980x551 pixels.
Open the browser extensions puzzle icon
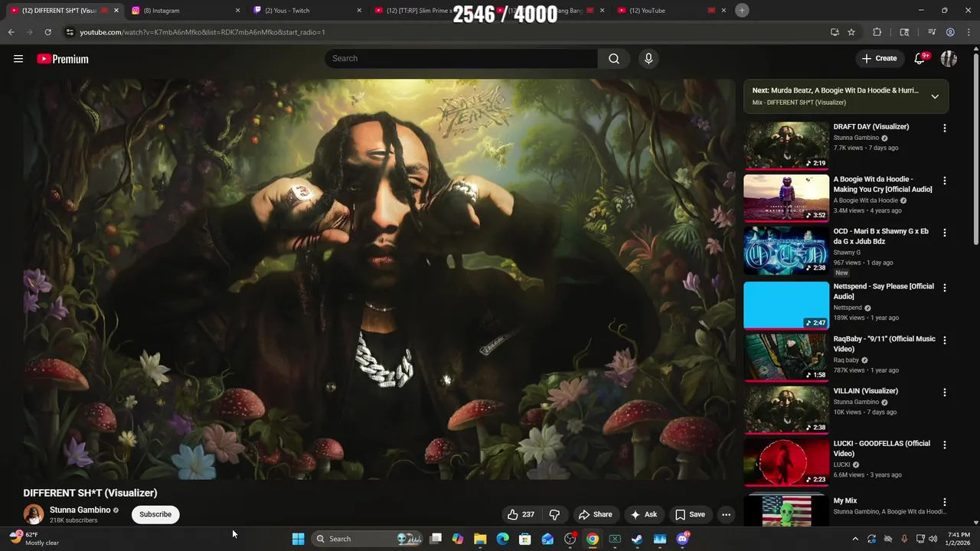coord(877,32)
